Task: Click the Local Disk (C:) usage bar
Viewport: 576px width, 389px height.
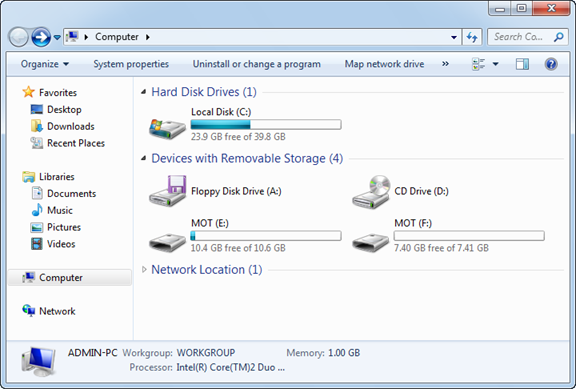Action: click(x=266, y=125)
